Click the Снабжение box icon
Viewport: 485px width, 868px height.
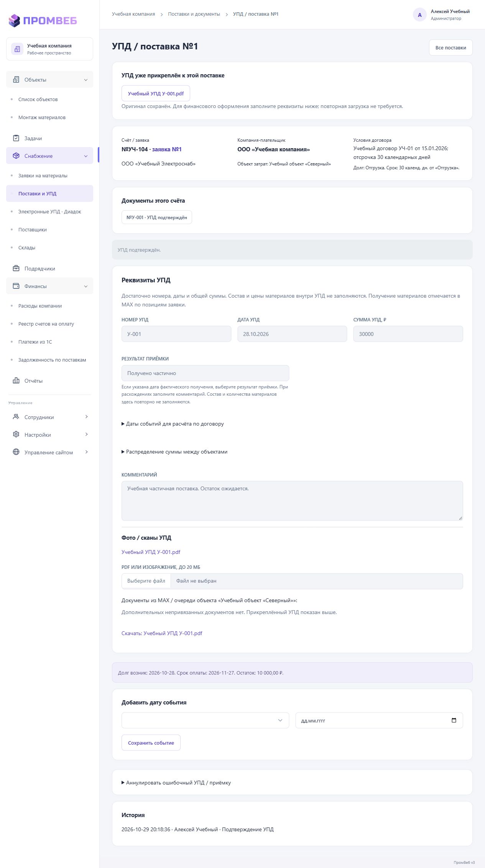(16, 156)
